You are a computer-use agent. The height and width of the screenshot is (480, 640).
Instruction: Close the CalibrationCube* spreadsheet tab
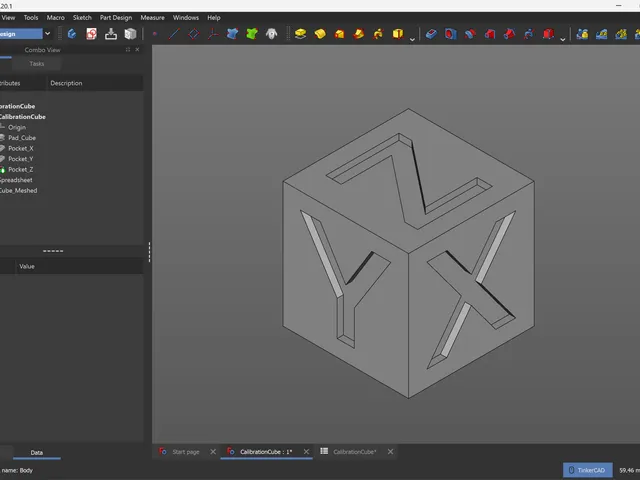click(390, 451)
